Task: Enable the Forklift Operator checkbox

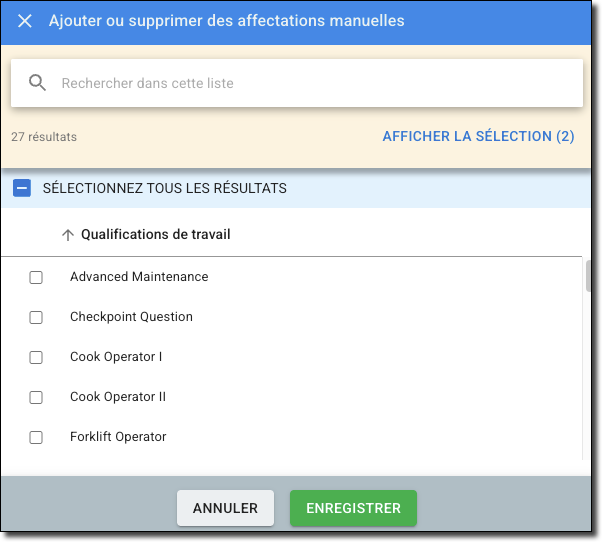Action: click(x=36, y=437)
